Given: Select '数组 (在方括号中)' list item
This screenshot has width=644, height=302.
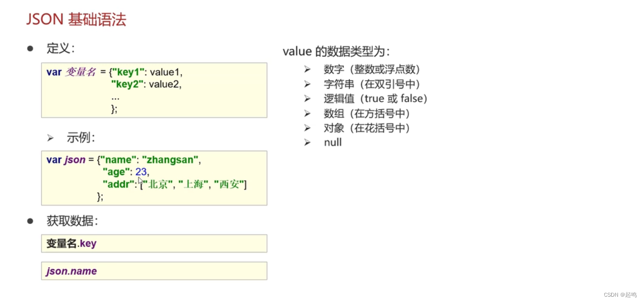Looking at the screenshot, I should [367, 114].
